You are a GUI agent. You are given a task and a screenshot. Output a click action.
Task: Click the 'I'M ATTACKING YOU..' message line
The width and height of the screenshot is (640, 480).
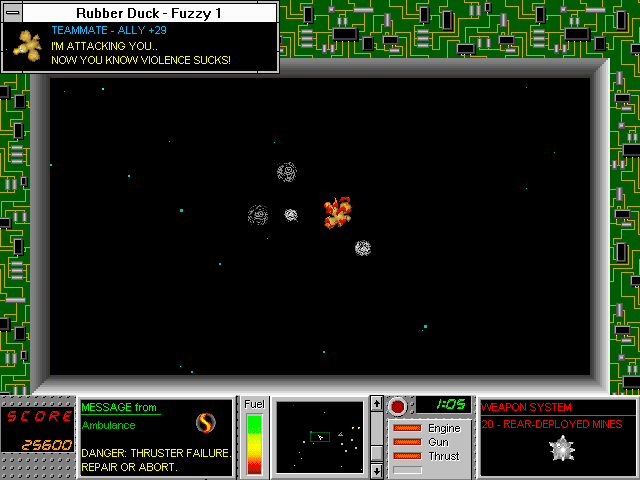104,46
